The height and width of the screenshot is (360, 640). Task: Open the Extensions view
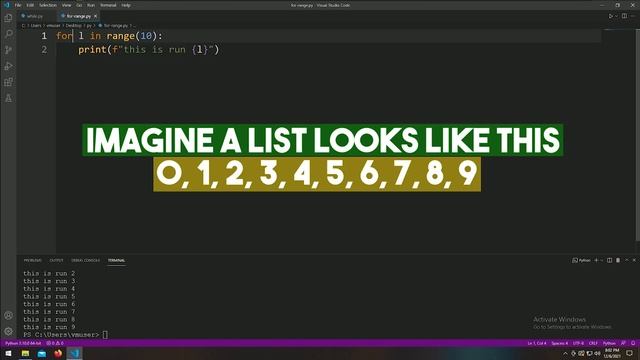click(8, 82)
